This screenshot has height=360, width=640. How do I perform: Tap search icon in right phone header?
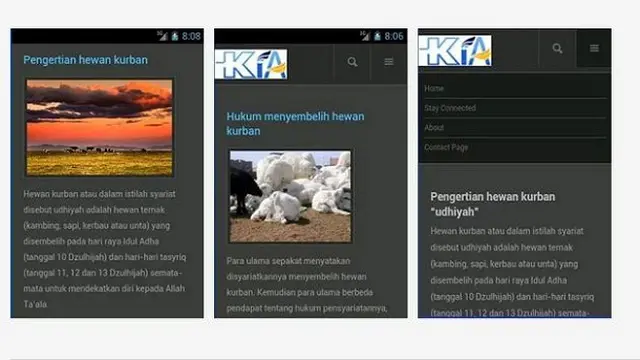tap(557, 49)
